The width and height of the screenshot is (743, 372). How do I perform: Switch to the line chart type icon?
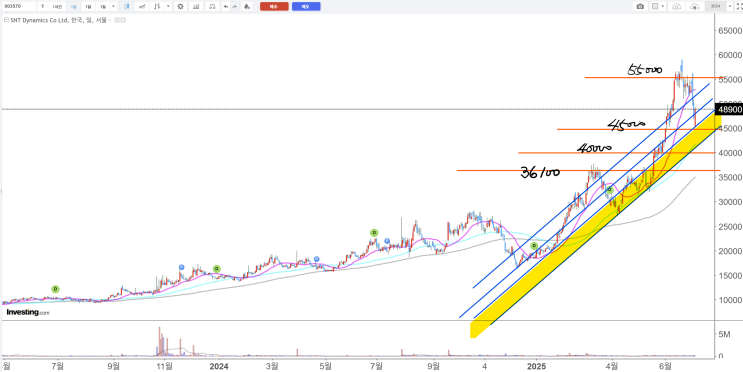click(x=142, y=6)
